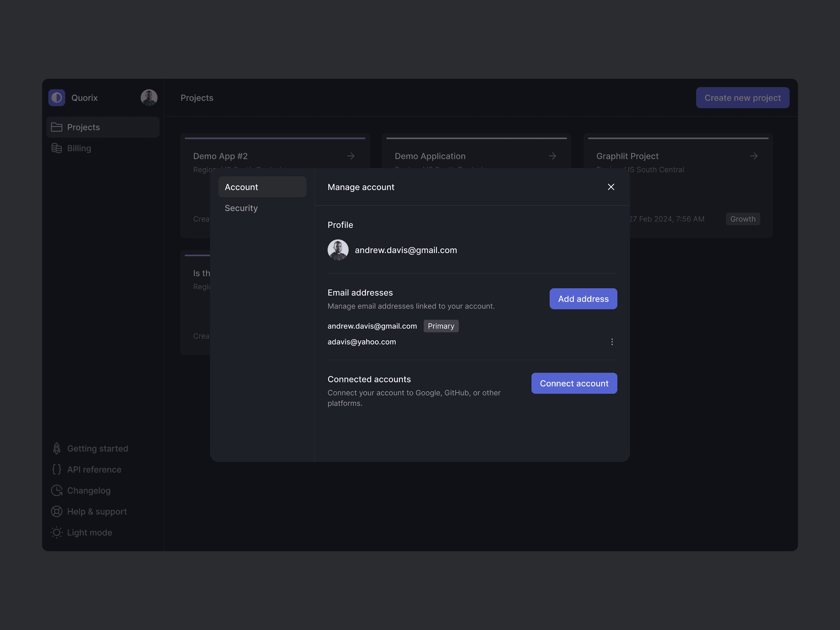Open Billing from the sidebar
This screenshot has width=840, height=630.
(x=79, y=148)
